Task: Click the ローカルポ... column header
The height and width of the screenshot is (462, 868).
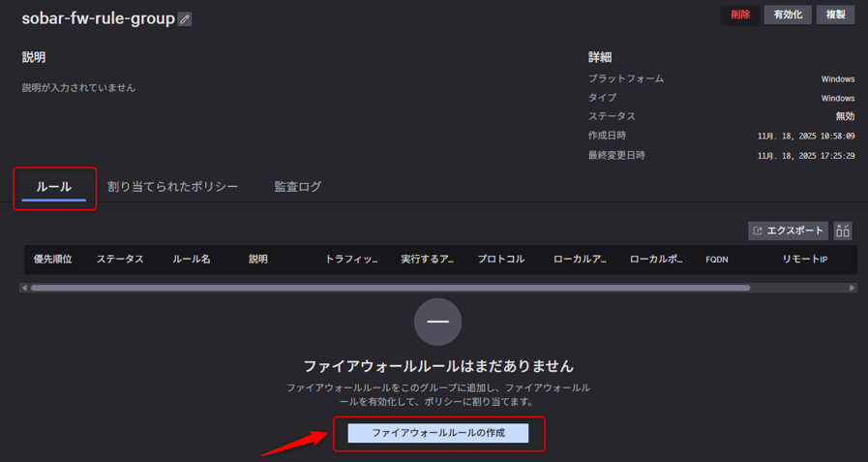Action: pos(656,260)
